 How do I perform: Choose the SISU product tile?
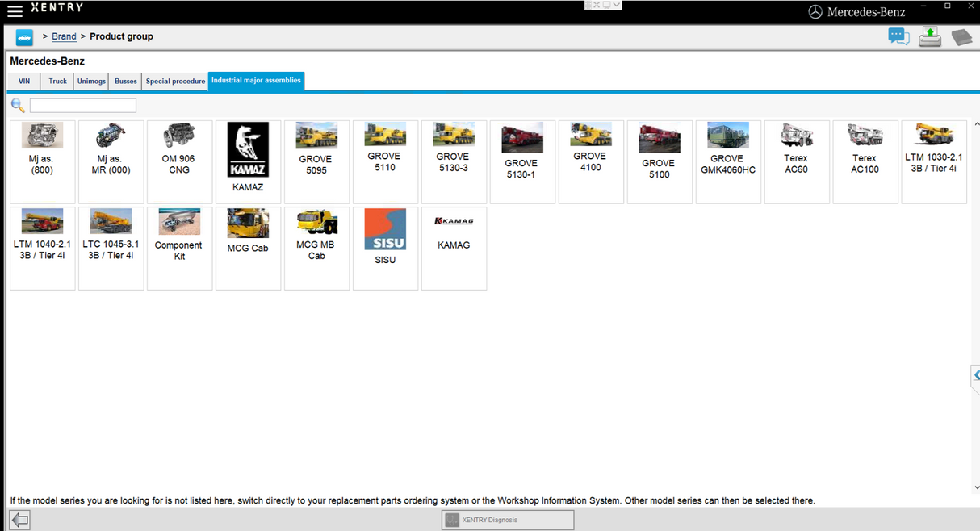coord(385,248)
